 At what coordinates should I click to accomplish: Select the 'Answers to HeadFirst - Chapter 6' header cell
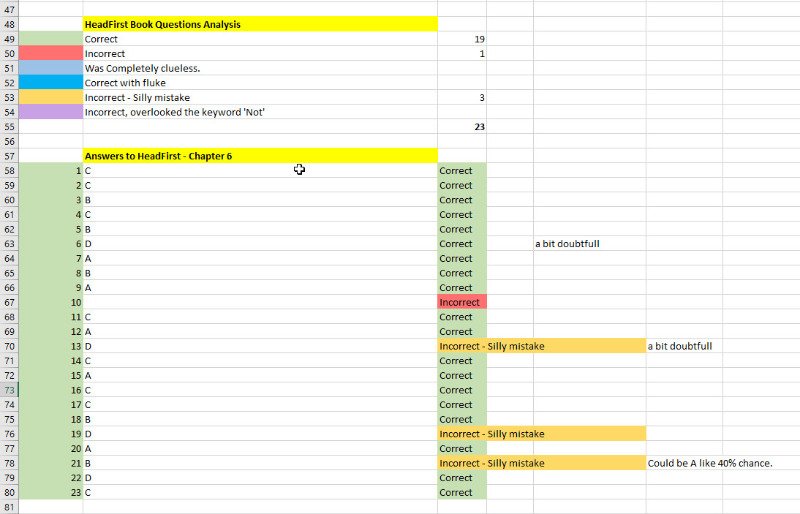click(260, 156)
